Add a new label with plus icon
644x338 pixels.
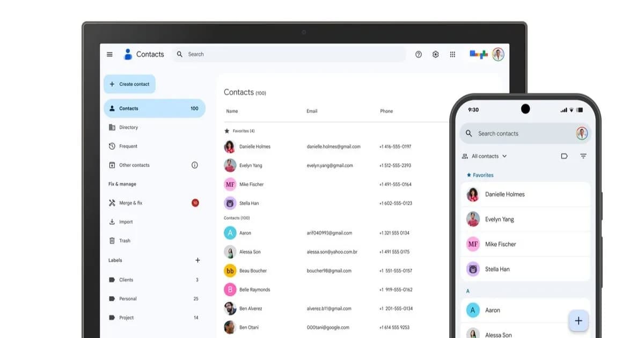[197, 260]
